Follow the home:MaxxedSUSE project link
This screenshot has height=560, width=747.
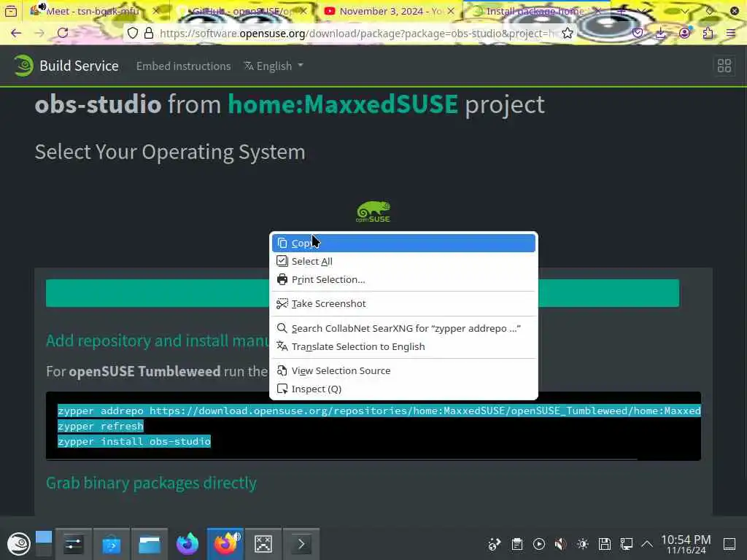(x=343, y=104)
